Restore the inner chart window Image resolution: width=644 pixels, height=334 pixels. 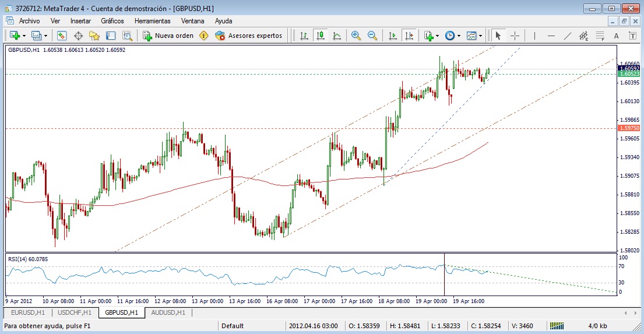[624, 21]
